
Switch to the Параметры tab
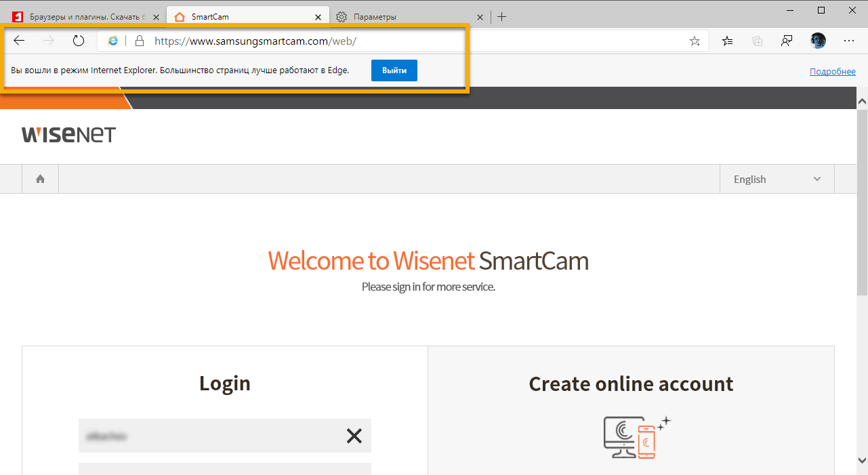click(410, 17)
